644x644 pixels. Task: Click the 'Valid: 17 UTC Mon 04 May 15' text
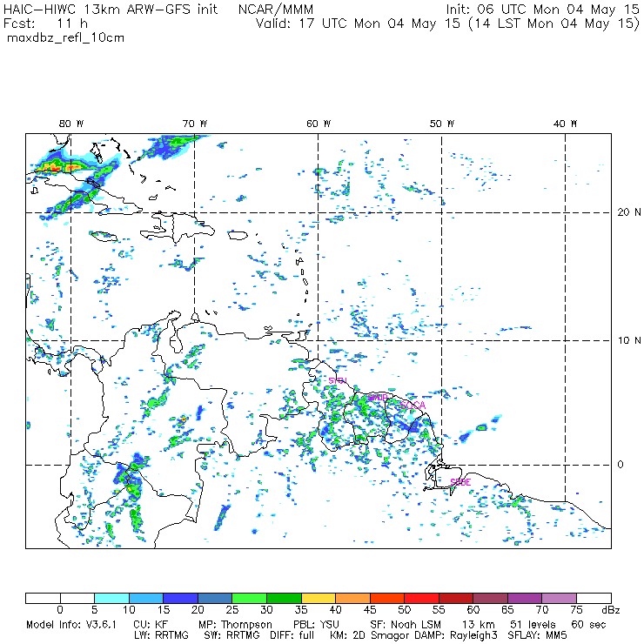point(358,23)
